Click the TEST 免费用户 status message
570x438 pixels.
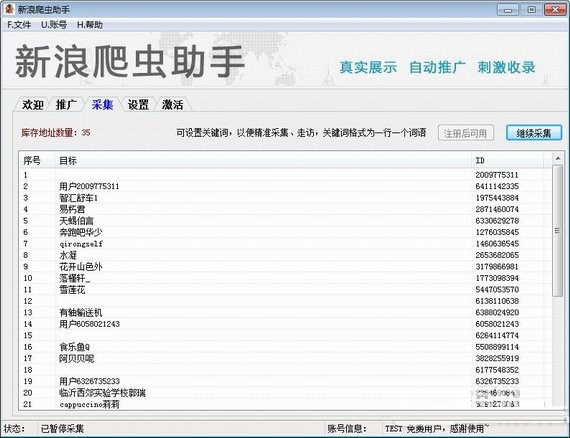tap(436, 429)
